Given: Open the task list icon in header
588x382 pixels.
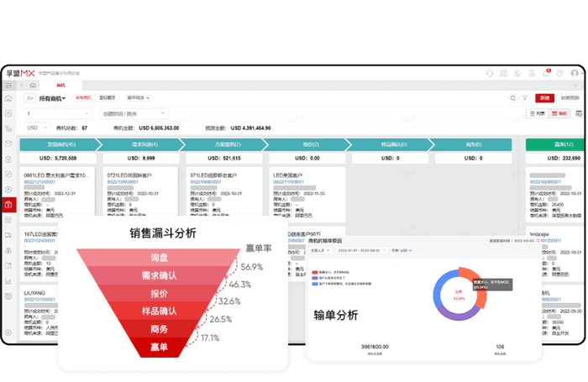Looking at the screenshot, I should (532, 74).
